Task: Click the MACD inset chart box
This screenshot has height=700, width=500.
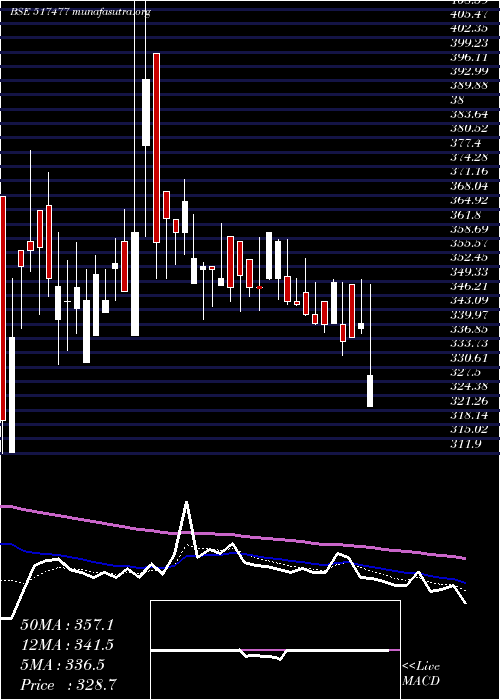Action: click(275, 650)
